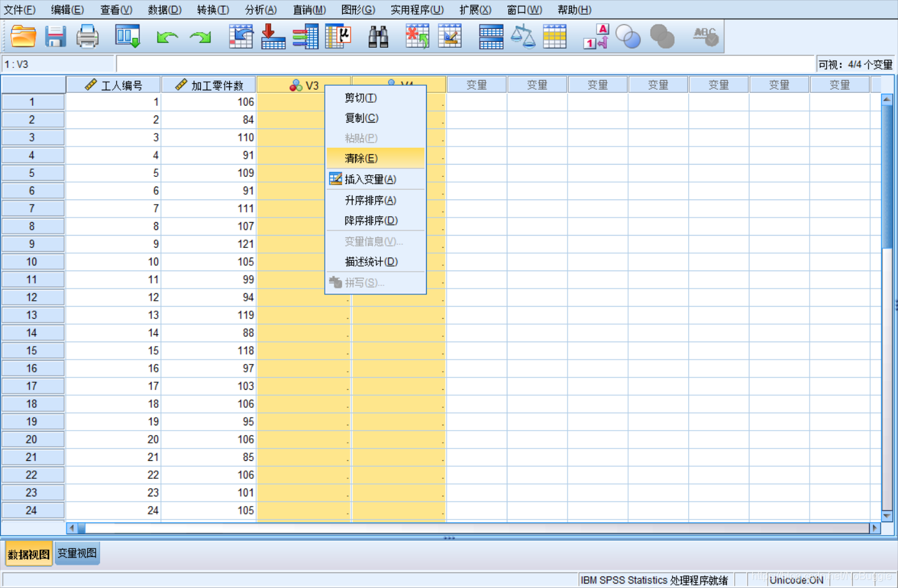Select row header 24
Viewport: 898px width, 588px height.
pos(32,511)
